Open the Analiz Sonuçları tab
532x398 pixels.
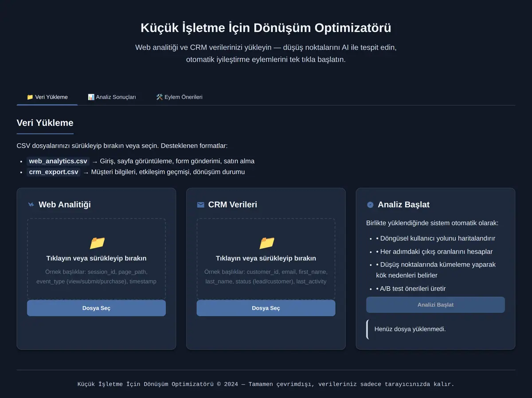click(x=112, y=97)
